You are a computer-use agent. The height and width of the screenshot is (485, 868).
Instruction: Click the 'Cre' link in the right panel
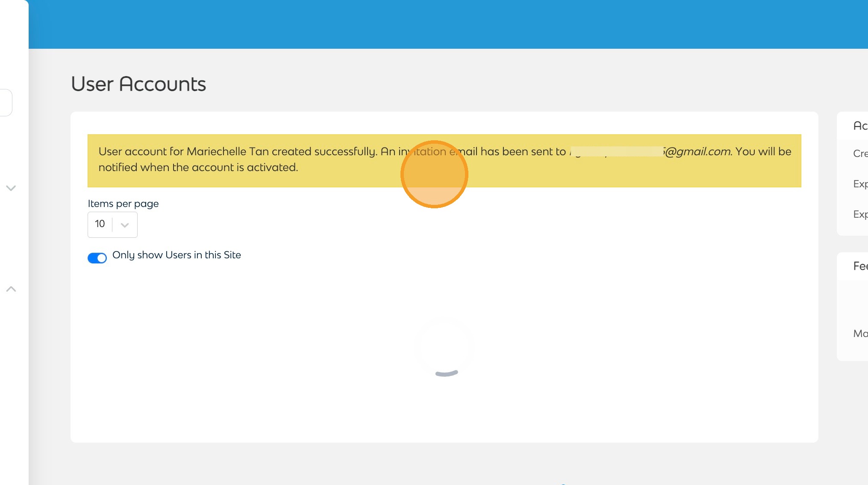click(860, 154)
